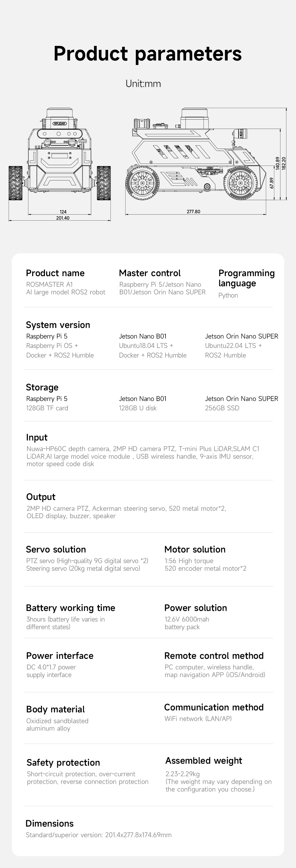This screenshot has height=868, width=296.
Task: Click the Communication method heading
Action: 214,707
